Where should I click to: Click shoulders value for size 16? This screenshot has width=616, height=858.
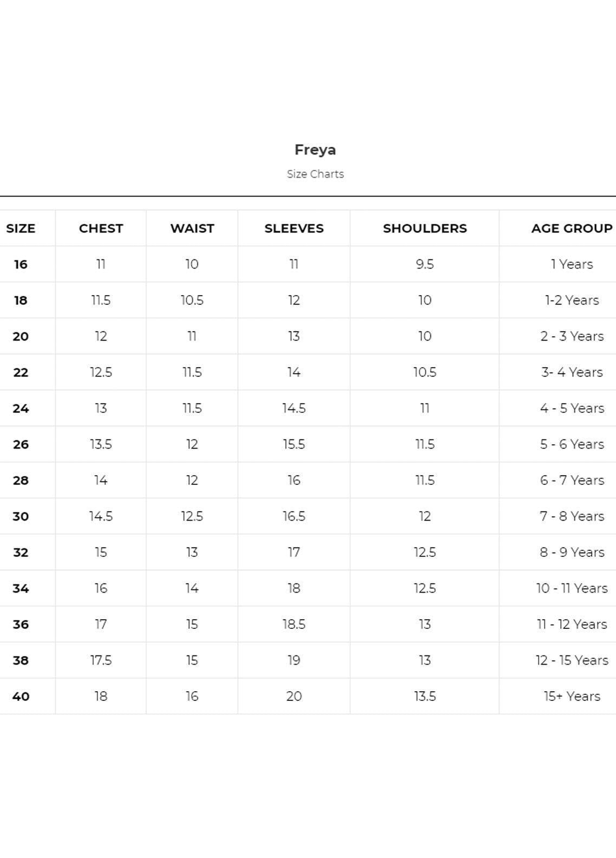tap(425, 264)
